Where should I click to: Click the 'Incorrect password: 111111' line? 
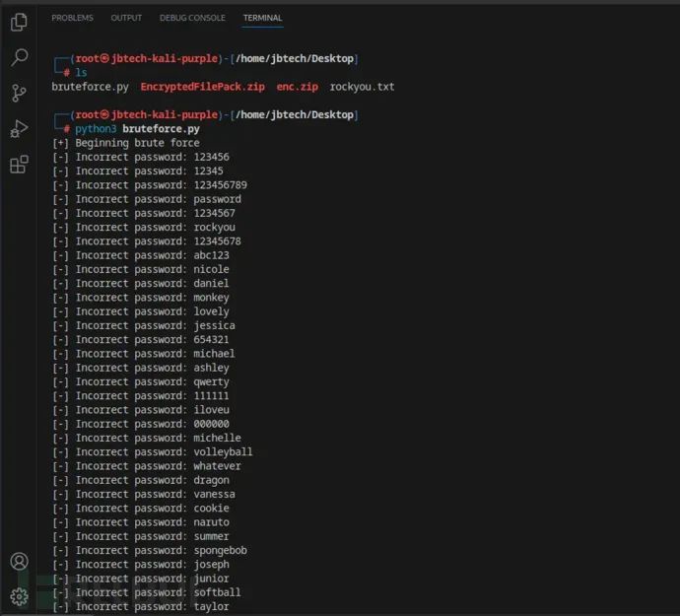click(x=141, y=395)
